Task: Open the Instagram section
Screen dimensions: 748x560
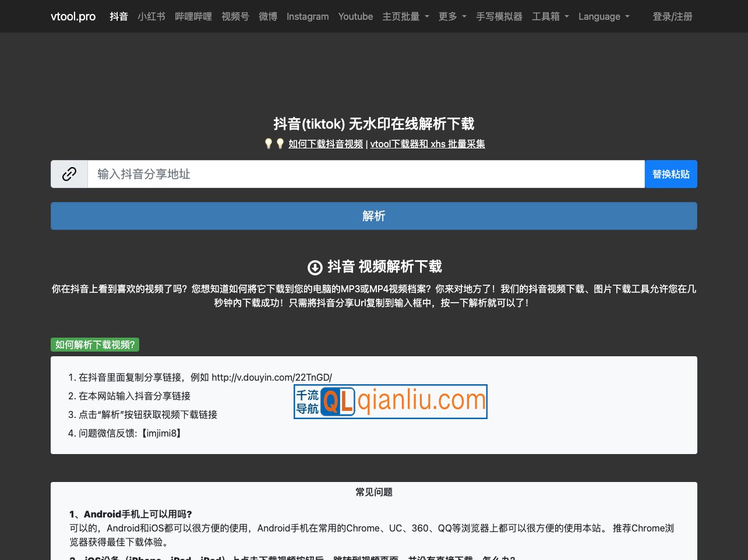Action: [x=308, y=16]
